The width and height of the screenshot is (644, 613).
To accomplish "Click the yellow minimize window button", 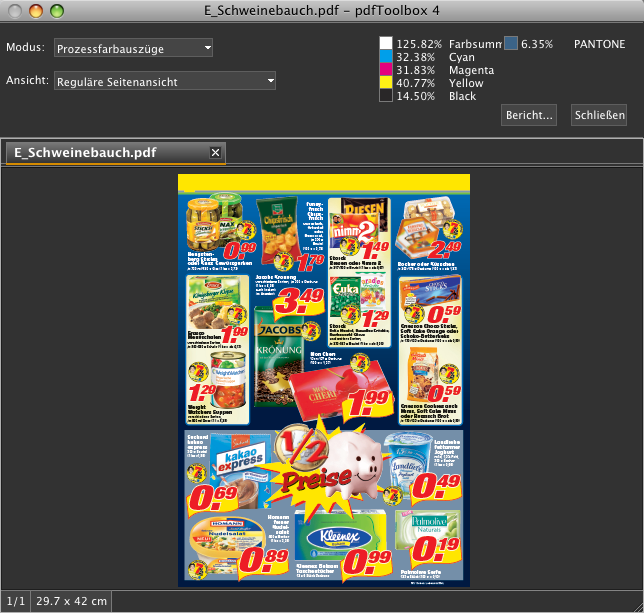I will 36,10.
